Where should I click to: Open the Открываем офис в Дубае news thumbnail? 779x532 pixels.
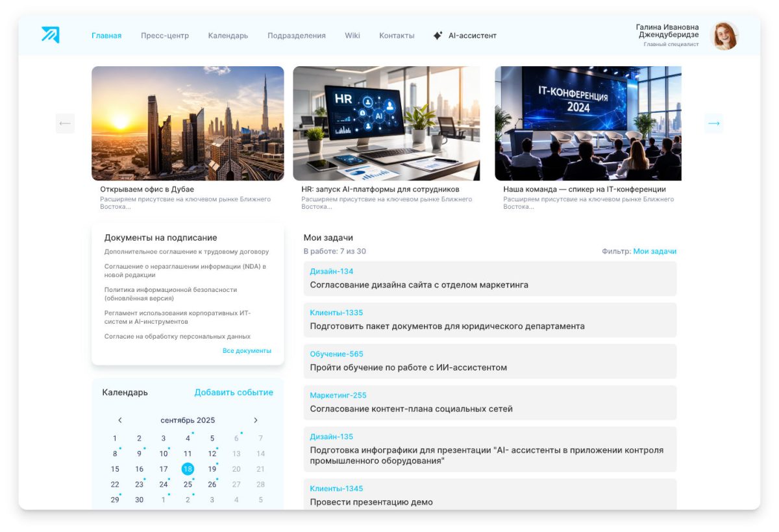[187, 123]
